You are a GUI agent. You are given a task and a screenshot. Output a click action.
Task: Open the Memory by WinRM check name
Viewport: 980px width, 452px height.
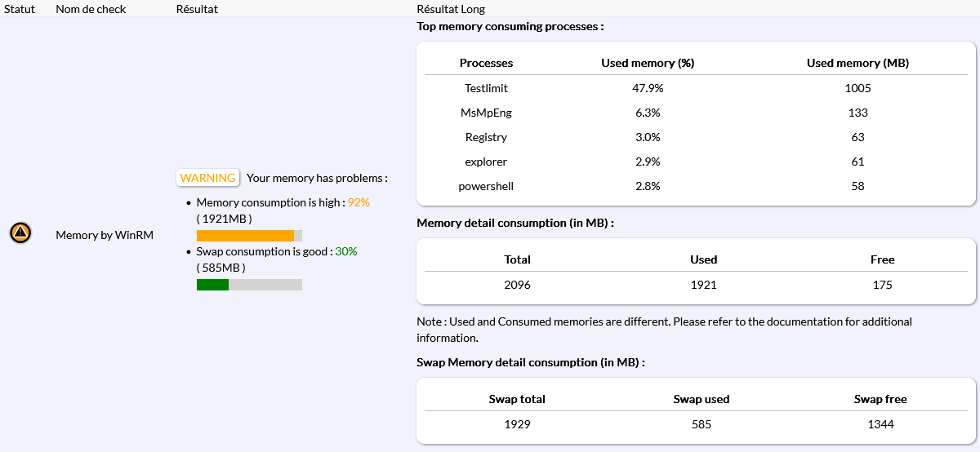click(x=105, y=235)
